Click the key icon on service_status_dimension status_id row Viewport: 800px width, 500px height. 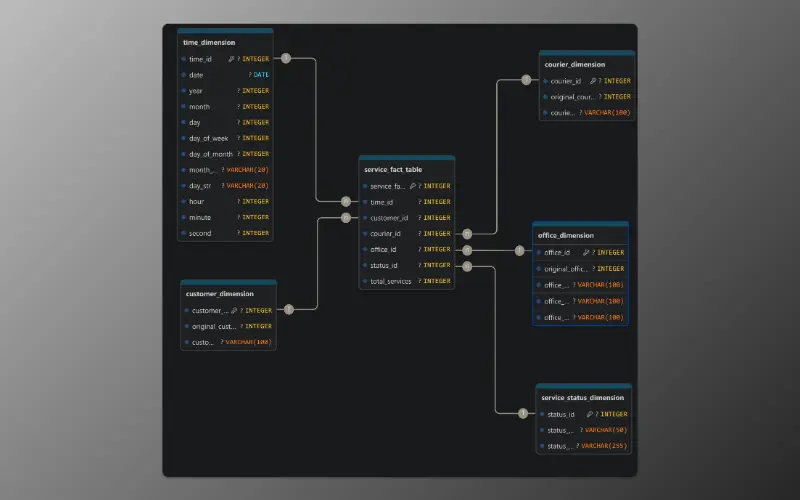click(589, 414)
